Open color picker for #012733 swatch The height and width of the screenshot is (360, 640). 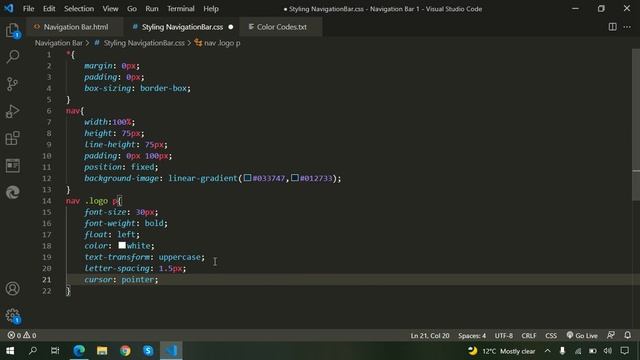[295, 178]
